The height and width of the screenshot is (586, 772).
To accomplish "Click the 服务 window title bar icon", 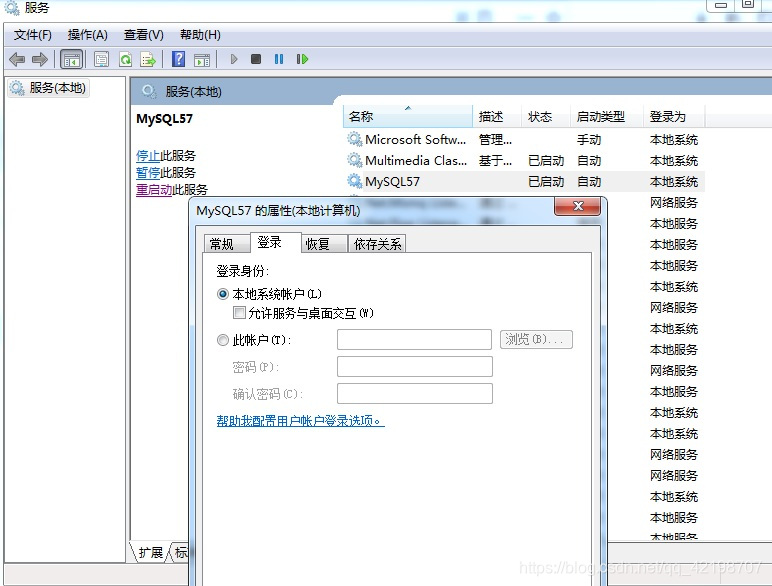I will (x=12, y=7).
